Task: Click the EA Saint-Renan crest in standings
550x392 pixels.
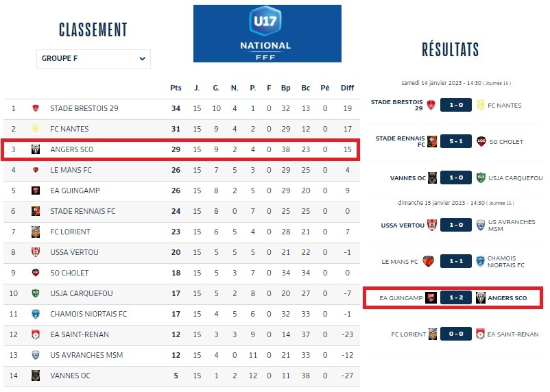Action: click(x=36, y=334)
